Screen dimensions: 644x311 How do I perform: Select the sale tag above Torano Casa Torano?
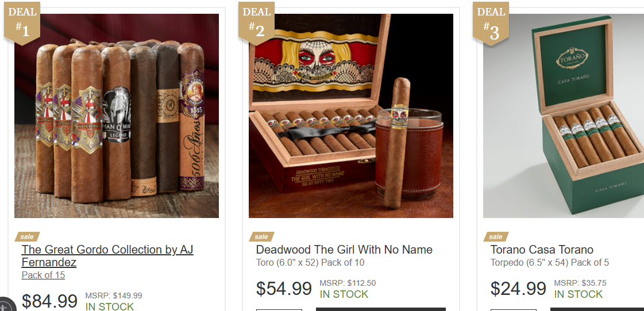[496, 237]
